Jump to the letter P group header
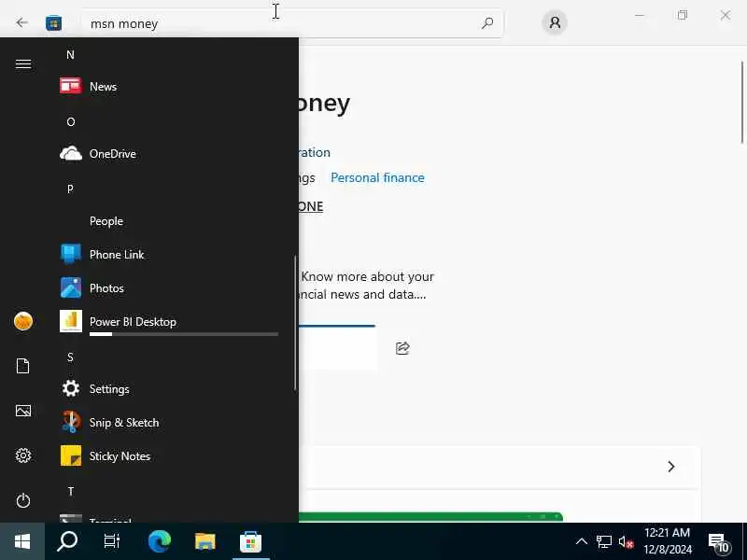 tap(70, 189)
